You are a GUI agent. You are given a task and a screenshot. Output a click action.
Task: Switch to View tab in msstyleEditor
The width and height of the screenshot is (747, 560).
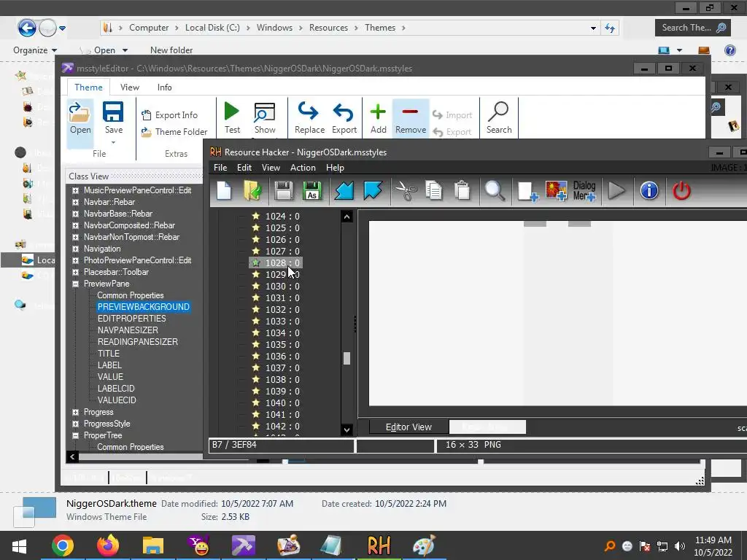coord(130,87)
